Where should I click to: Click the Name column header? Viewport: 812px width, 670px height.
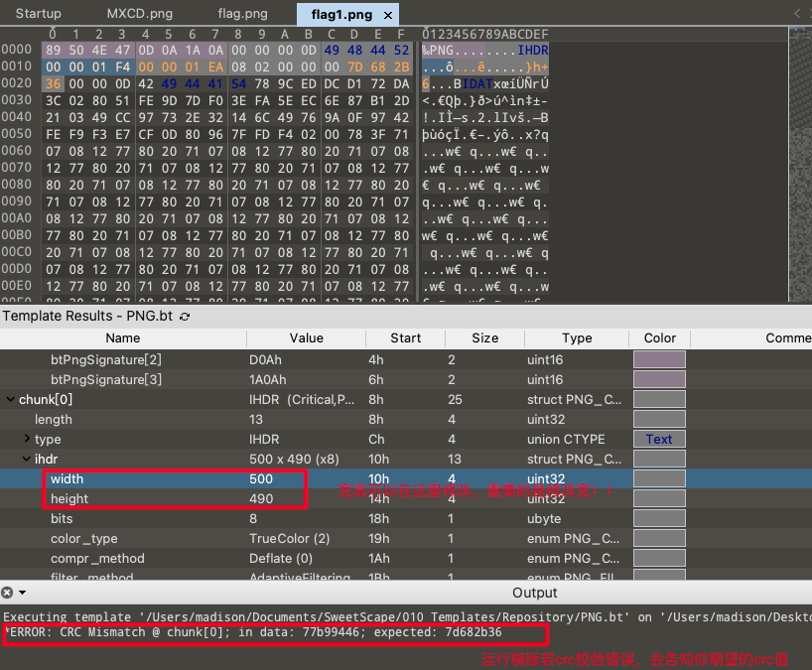[122, 337]
